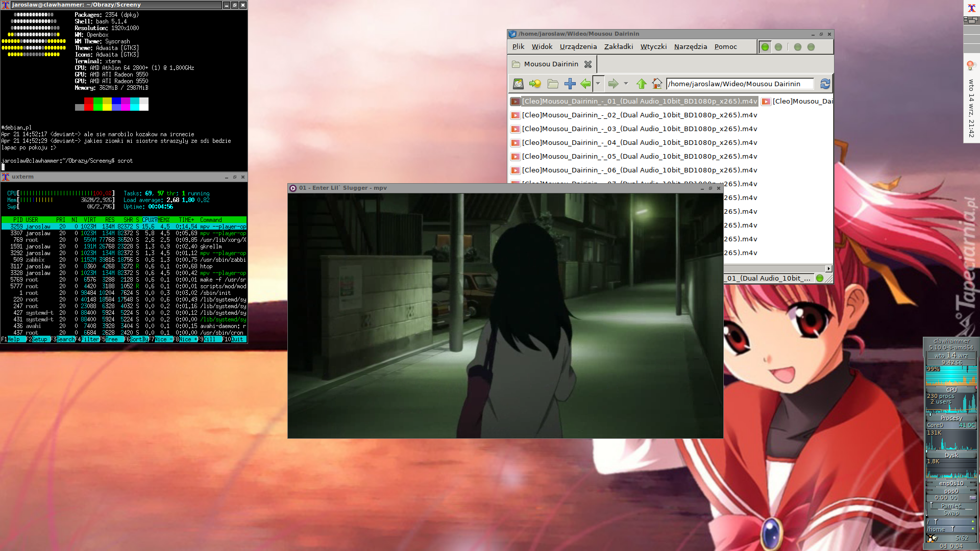Screen dimensions: 980x551
Task: Click the xterm launcher icon in the side panel
Action: pyautogui.click(x=971, y=8)
